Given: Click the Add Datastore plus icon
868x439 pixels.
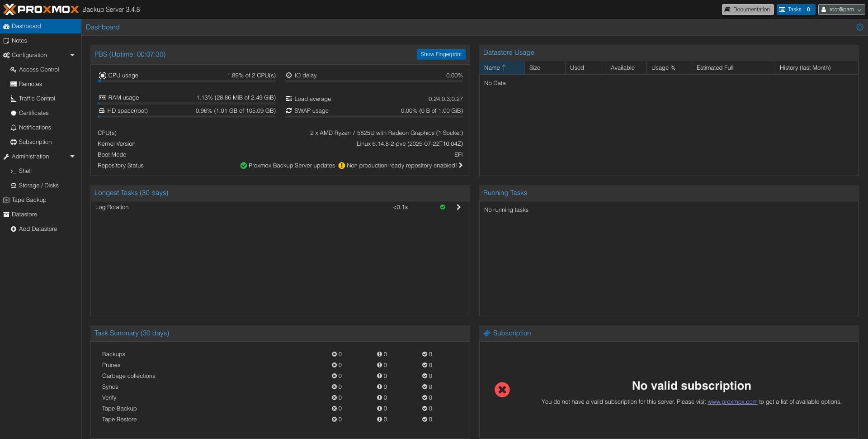Looking at the screenshot, I should coord(14,229).
